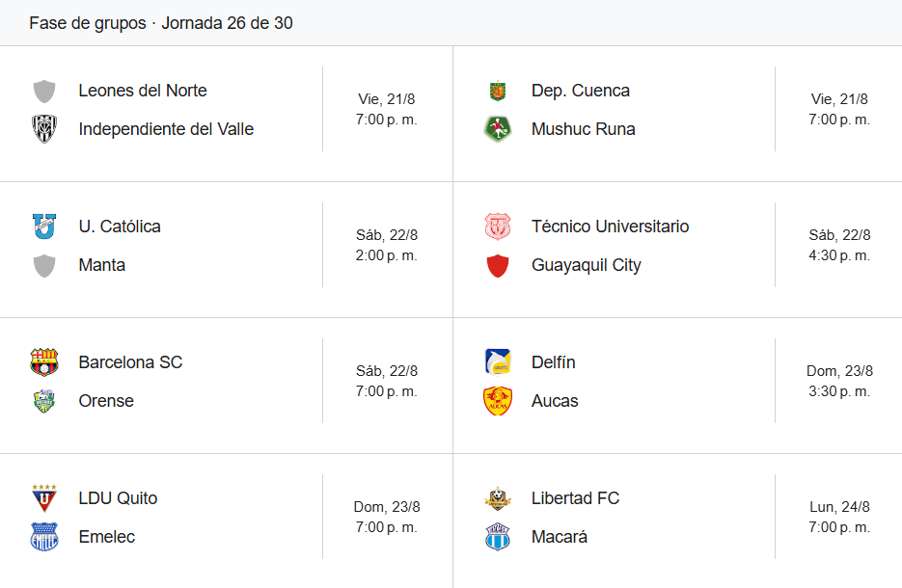Screen dimensions: 902x588
Task: Open the Delfín vs Aucas match time
Action: coord(839,390)
